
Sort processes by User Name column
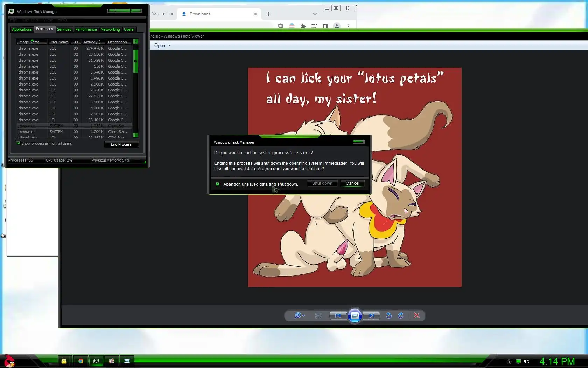pos(59,42)
